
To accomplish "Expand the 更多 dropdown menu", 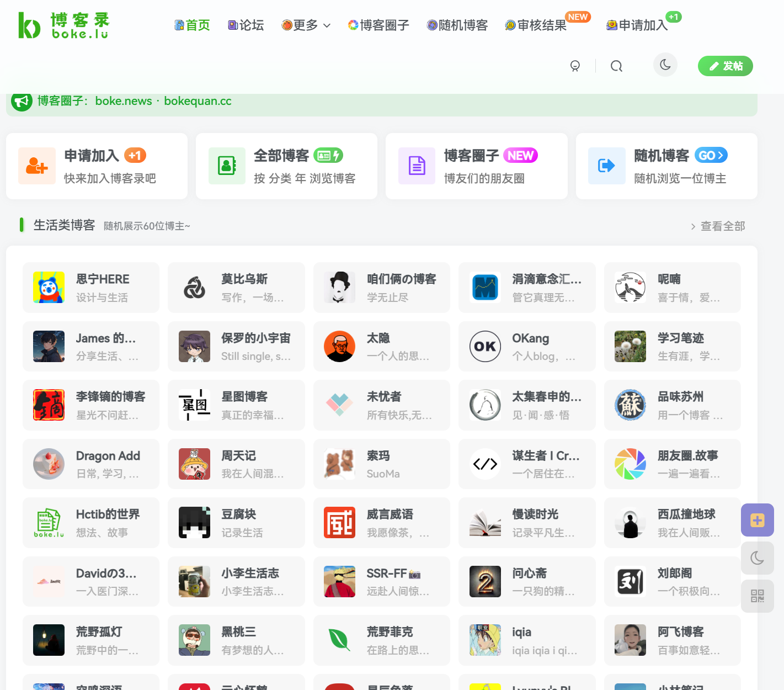I will coord(306,25).
